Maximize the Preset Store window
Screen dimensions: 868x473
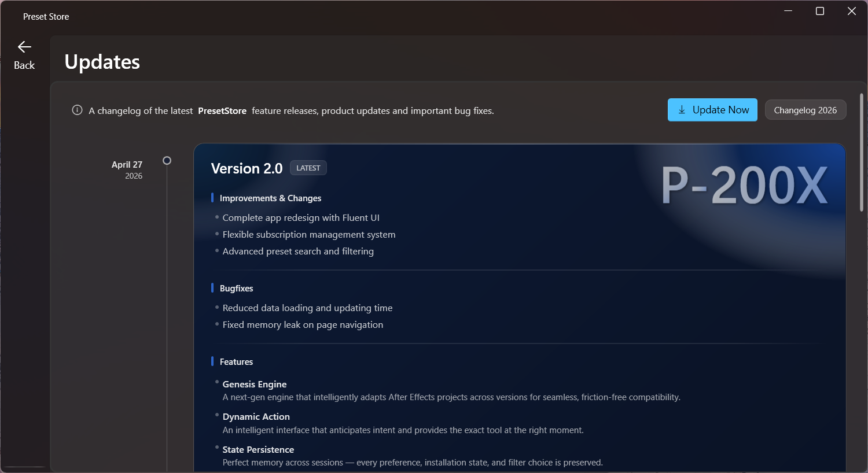tap(820, 11)
